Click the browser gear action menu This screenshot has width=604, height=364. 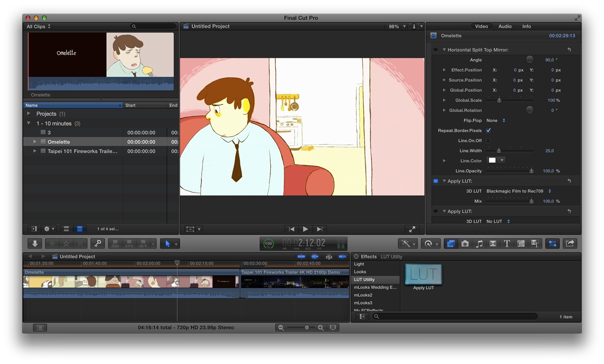[49, 229]
